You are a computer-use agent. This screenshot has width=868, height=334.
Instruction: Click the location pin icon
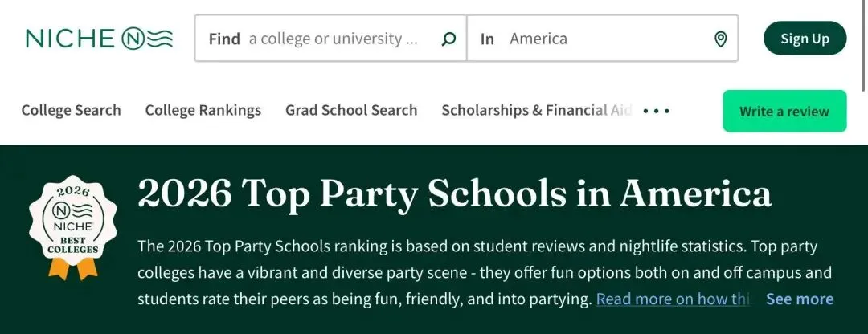tap(720, 39)
